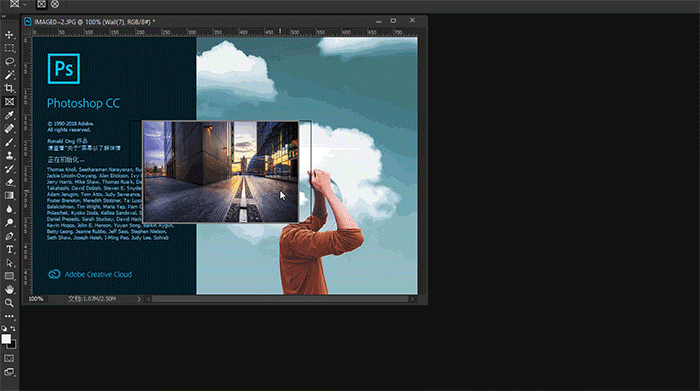700x391 pixels.
Task: Select the Magic Wand tool
Action: coord(9,75)
